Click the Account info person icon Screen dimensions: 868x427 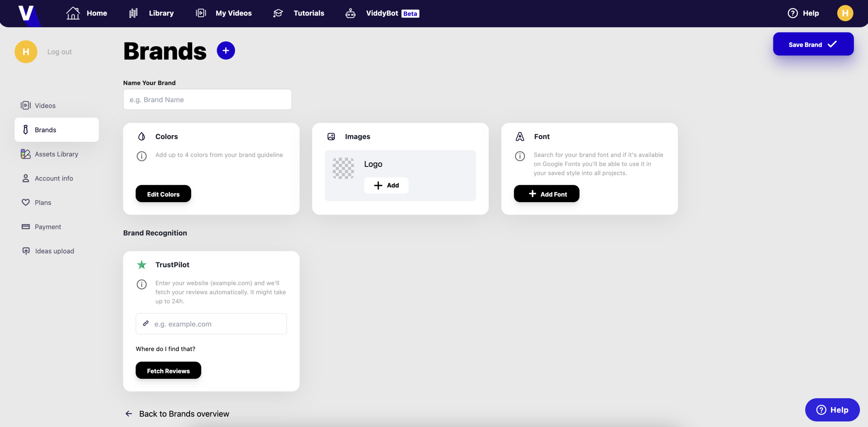point(26,178)
